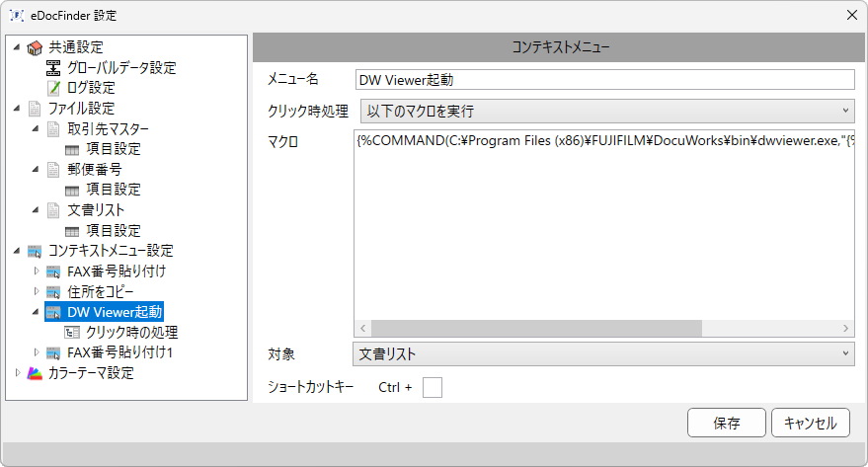868x467 pixels.
Task: Select 共通設定 in the tree
Action: [x=76, y=47]
